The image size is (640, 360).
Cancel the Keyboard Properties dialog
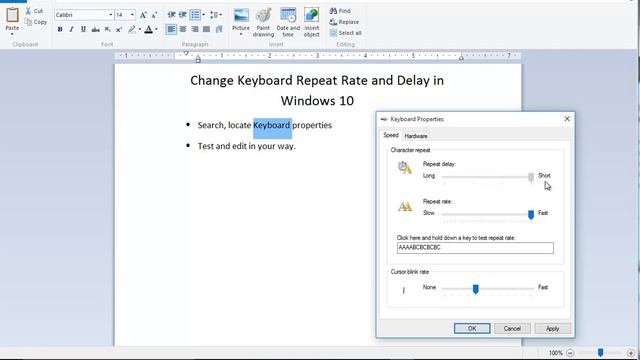(512, 329)
